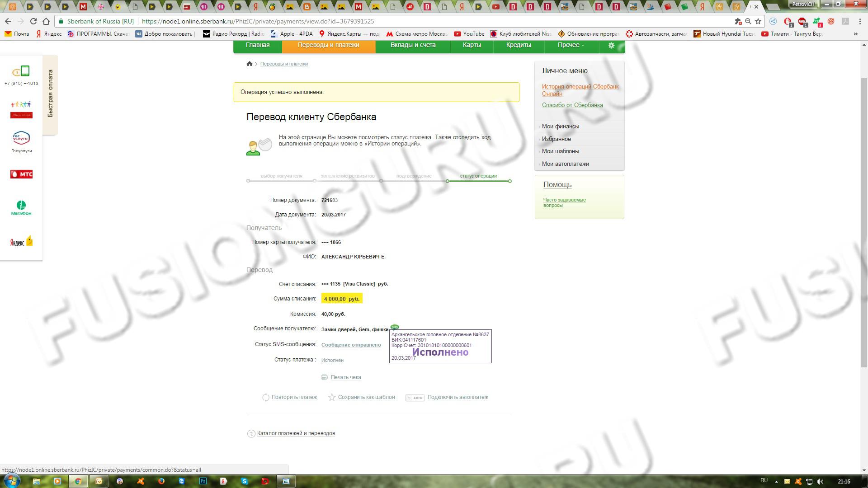This screenshot has width=868, height=488.
Task: Switch to the Карты tab
Action: coord(472,45)
